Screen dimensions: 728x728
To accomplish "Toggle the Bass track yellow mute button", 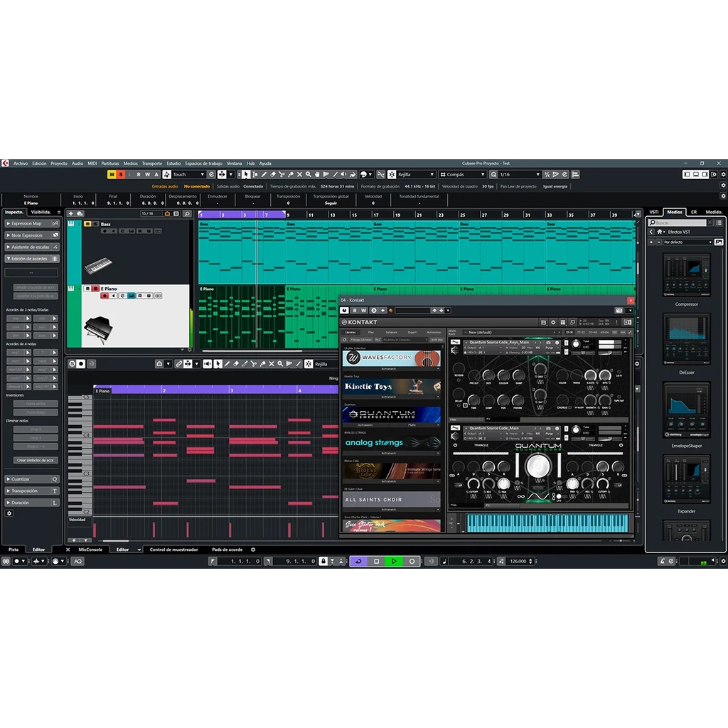I will tap(87, 224).
